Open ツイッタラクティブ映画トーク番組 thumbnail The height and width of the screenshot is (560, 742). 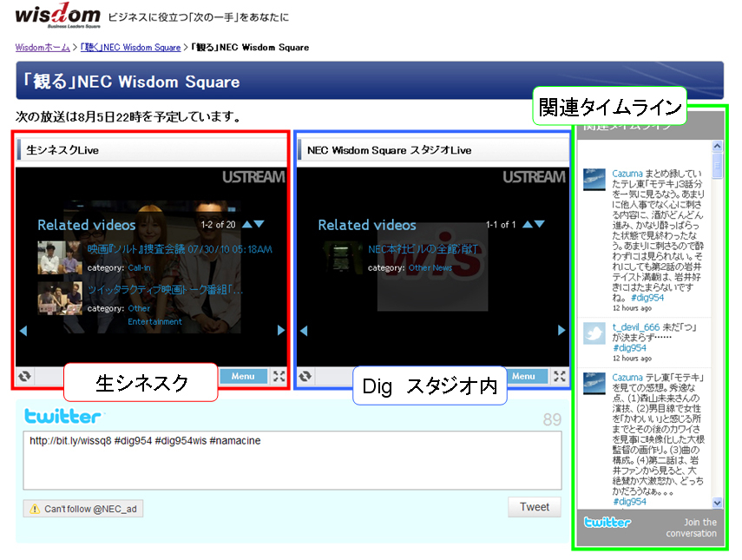tap(60, 298)
